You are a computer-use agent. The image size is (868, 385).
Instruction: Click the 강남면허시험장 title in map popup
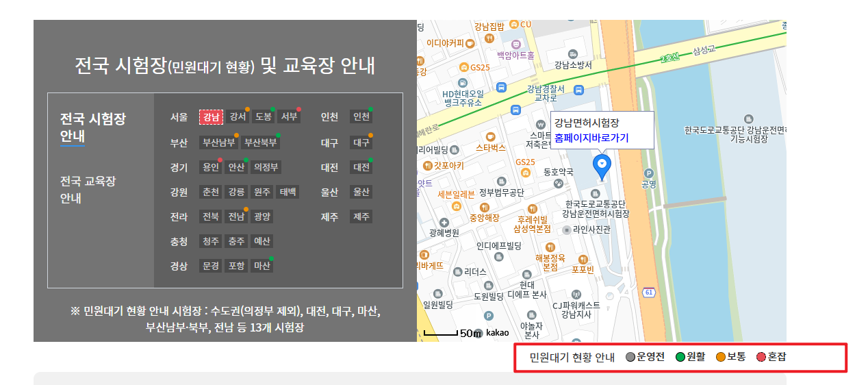587,123
